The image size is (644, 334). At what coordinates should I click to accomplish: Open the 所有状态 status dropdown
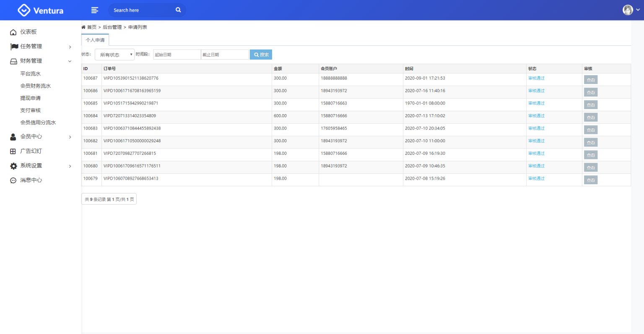(114, 55)
